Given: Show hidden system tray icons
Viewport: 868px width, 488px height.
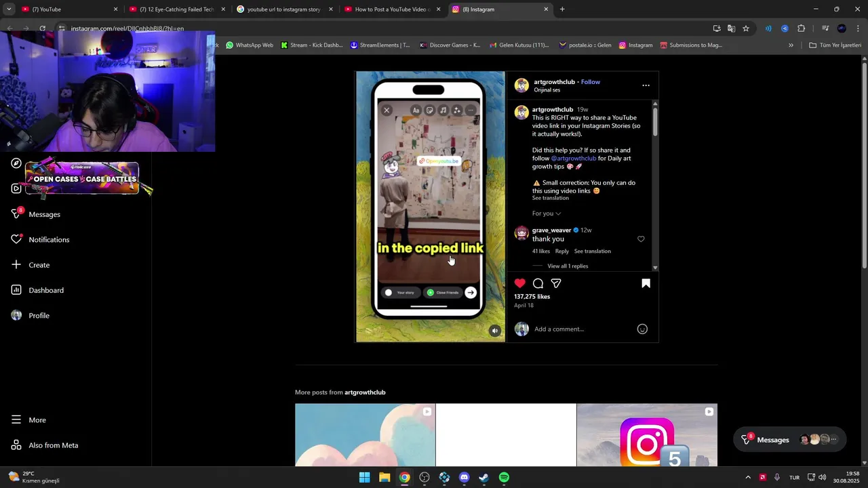Looking at the screenshot, I should point(748,477).
